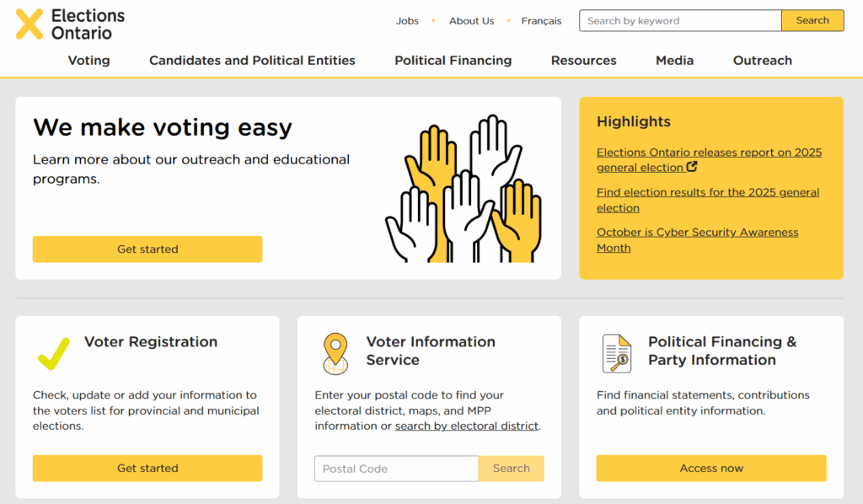Click the Postal Code input field
The height and width of the screenshot is (504, 863).
click(x=396, y=469)
